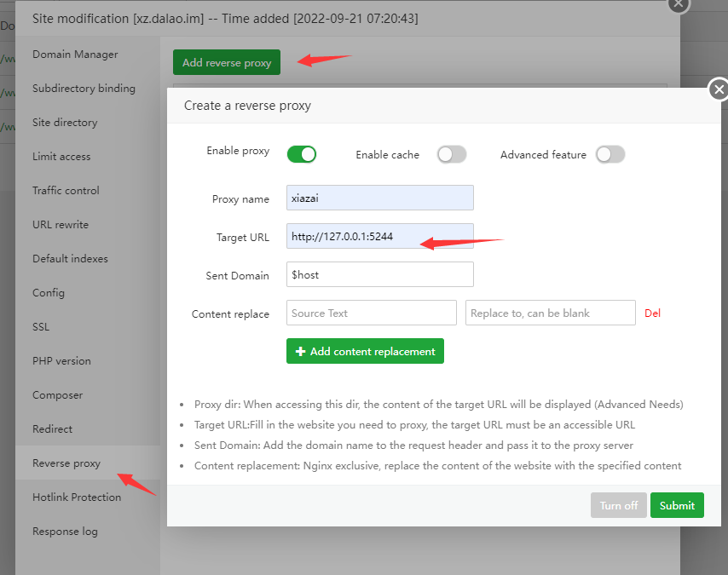Open Hotlink Protection settings
Screen dimensions: 728x575
click(x=77, y=497)
